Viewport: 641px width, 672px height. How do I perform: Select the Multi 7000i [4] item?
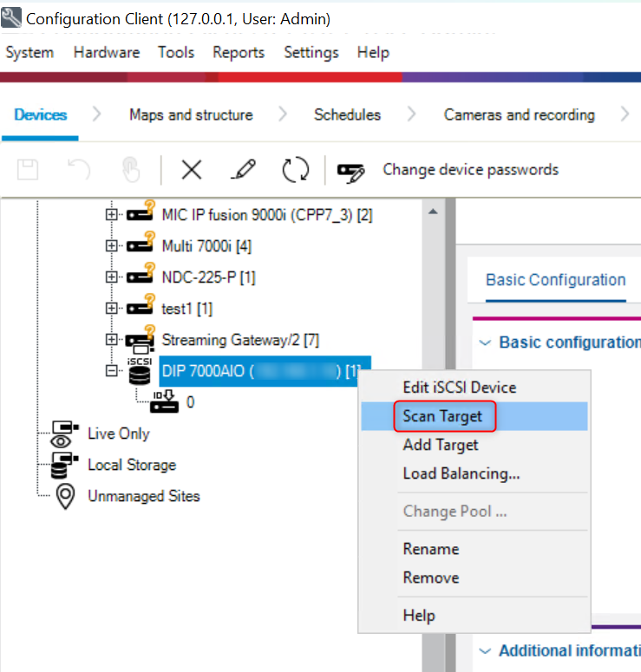pyautogui.click(x=206, y=246)
